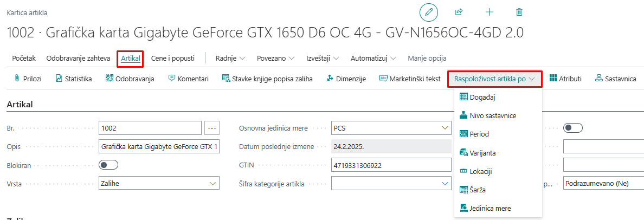Click Manje opcija link
This screenshot has height=220, width=644.
tap(427, 58)
